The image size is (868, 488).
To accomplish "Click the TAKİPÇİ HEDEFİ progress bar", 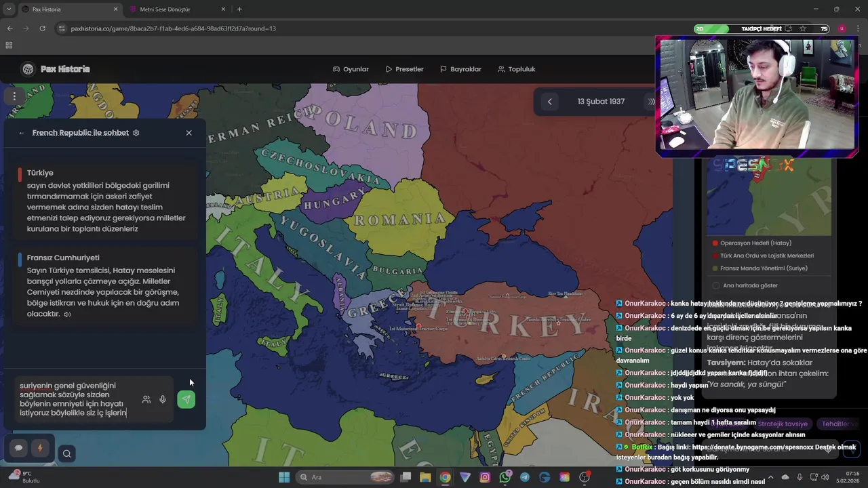I will 763,28.
